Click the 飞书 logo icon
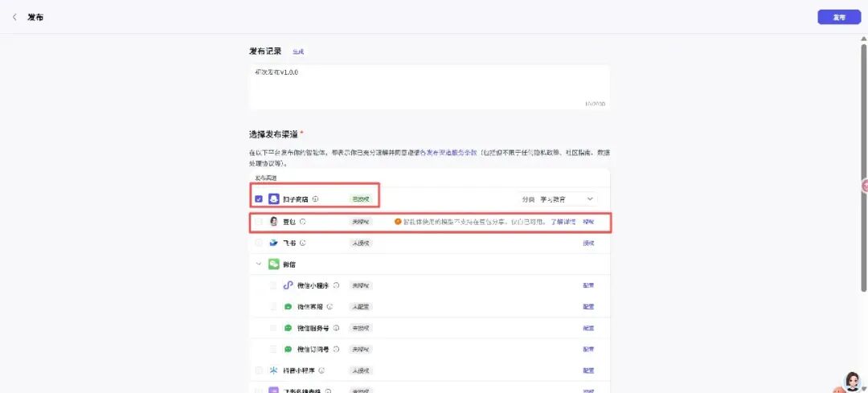This screenshot has width=868, height=393. click(273, 243)
